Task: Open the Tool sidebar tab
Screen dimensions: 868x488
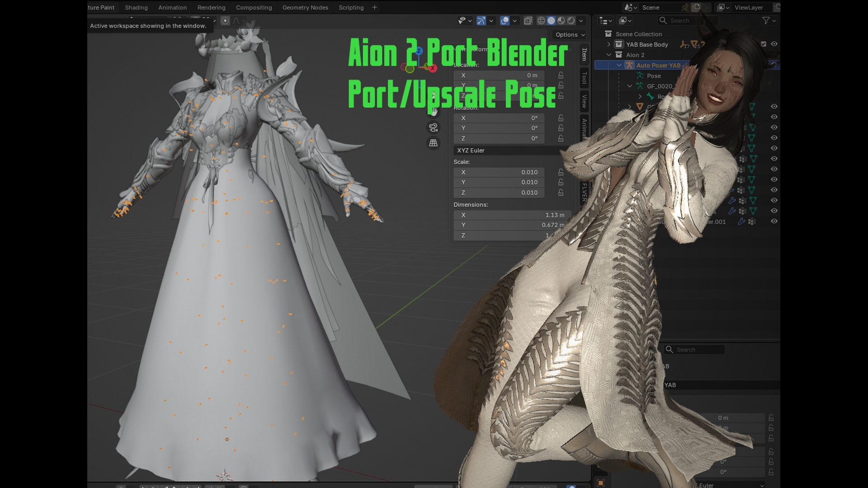Action: [584, 78]
